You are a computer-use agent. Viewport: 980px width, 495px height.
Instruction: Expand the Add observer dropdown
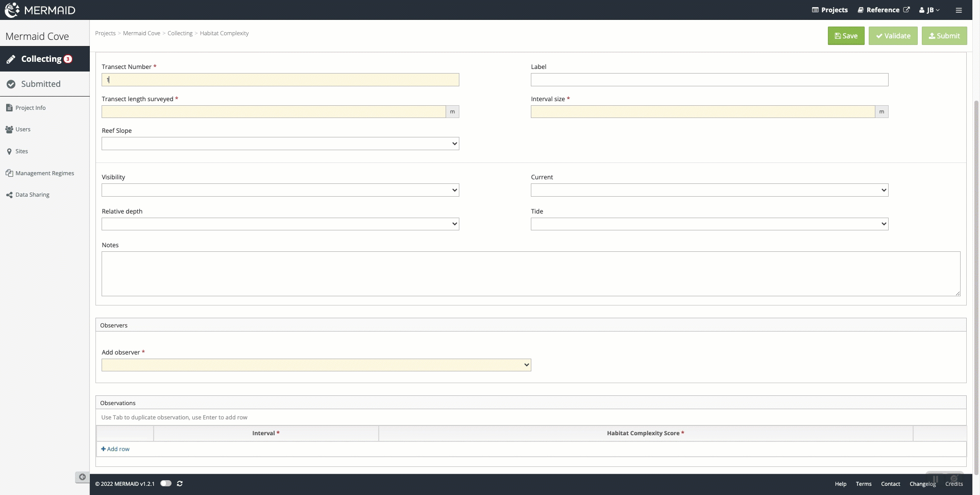316,365
